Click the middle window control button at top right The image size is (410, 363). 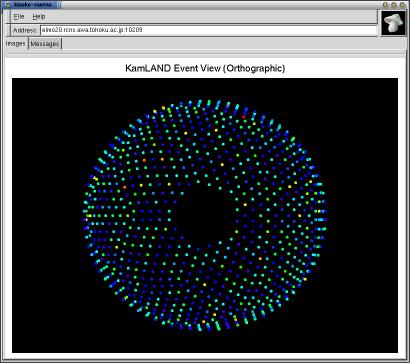tap(394, 5)
